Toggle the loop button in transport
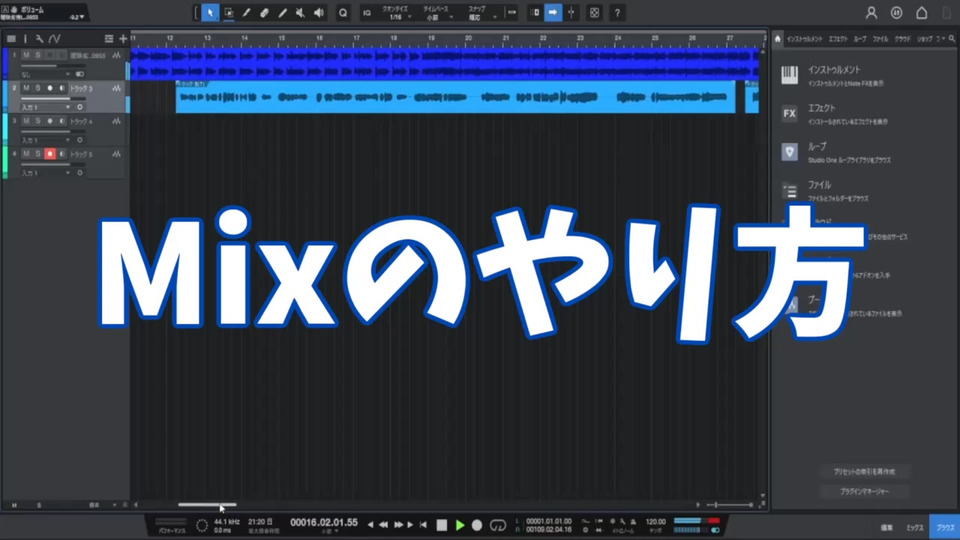 (x=498, y=525)
